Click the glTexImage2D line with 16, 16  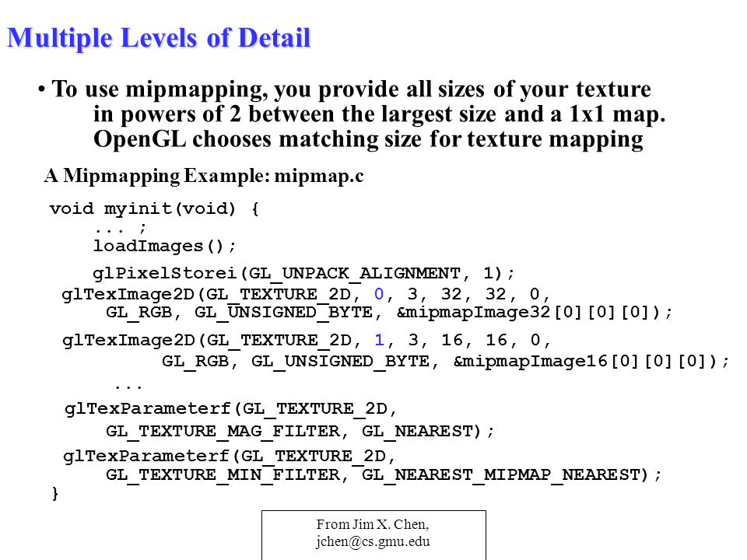coord(307,341)
